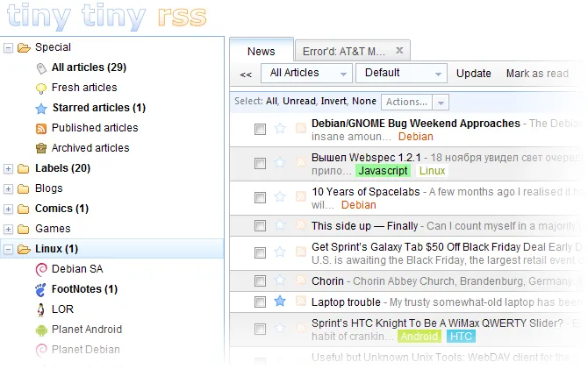
Task: Click Mark as read
Action: click(x=537, y=74)
